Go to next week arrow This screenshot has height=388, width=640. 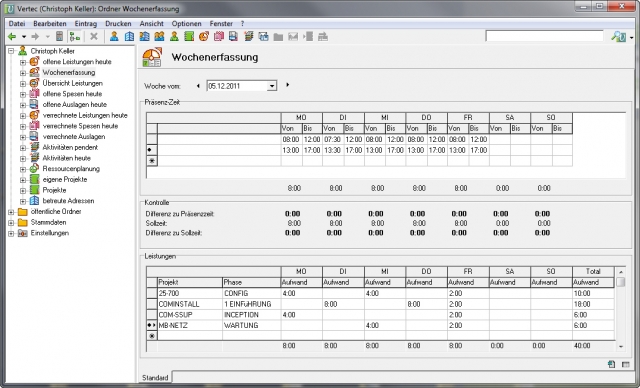(x=288, y=85)
